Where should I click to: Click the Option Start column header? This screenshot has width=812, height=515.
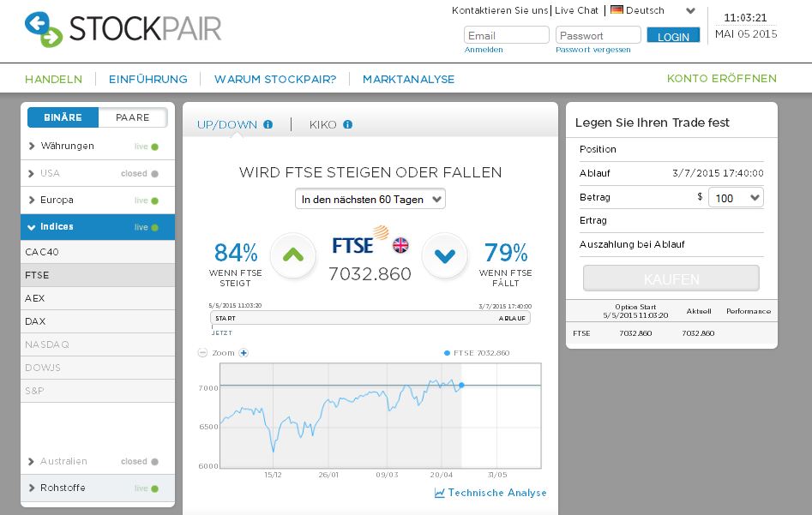coord(635,311)
